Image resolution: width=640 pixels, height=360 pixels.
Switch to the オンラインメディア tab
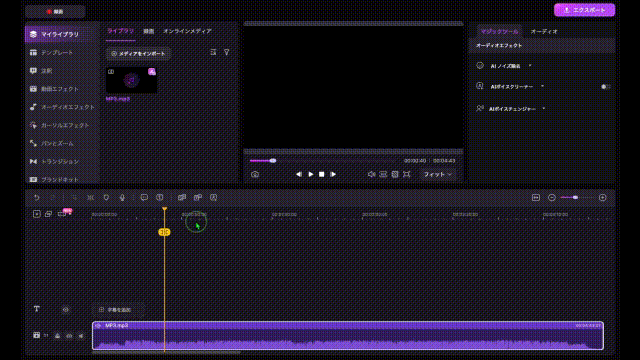click(187, 31)
